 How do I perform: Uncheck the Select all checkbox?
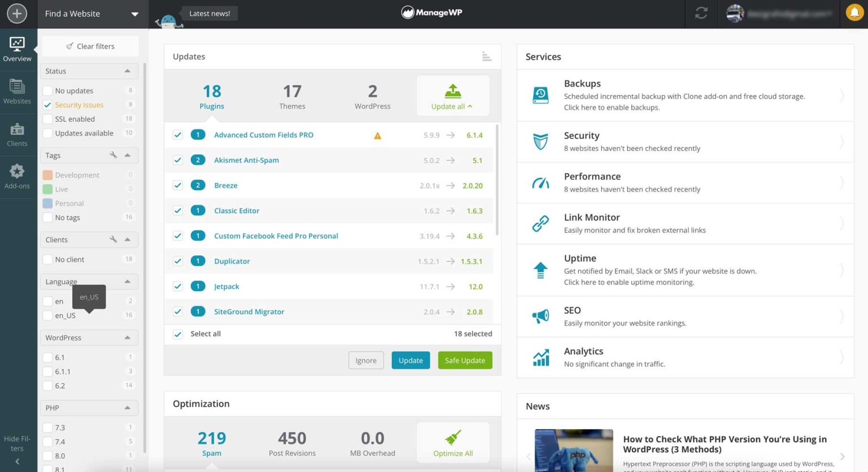point(177,334)
